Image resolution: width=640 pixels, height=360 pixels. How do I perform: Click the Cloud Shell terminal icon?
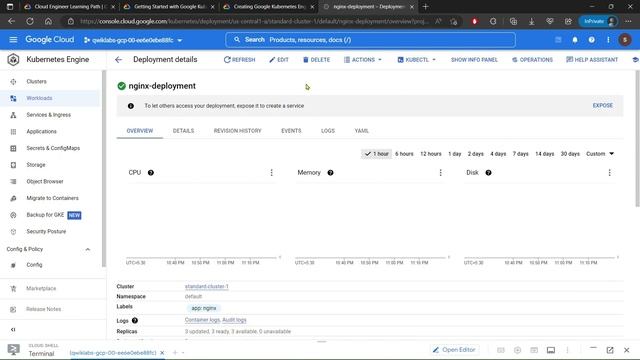[x=13, y=349]
